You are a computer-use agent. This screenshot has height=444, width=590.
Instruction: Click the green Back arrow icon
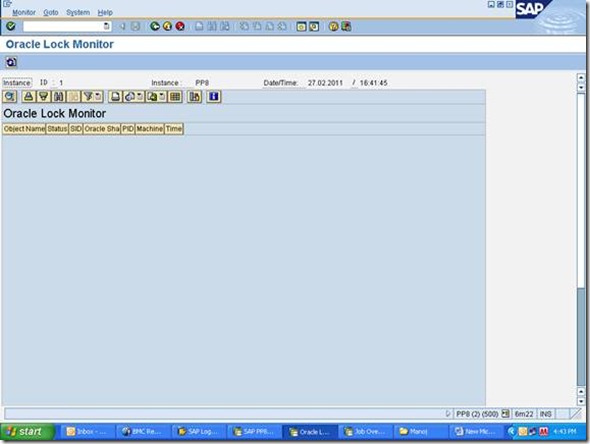pos(155,26)
